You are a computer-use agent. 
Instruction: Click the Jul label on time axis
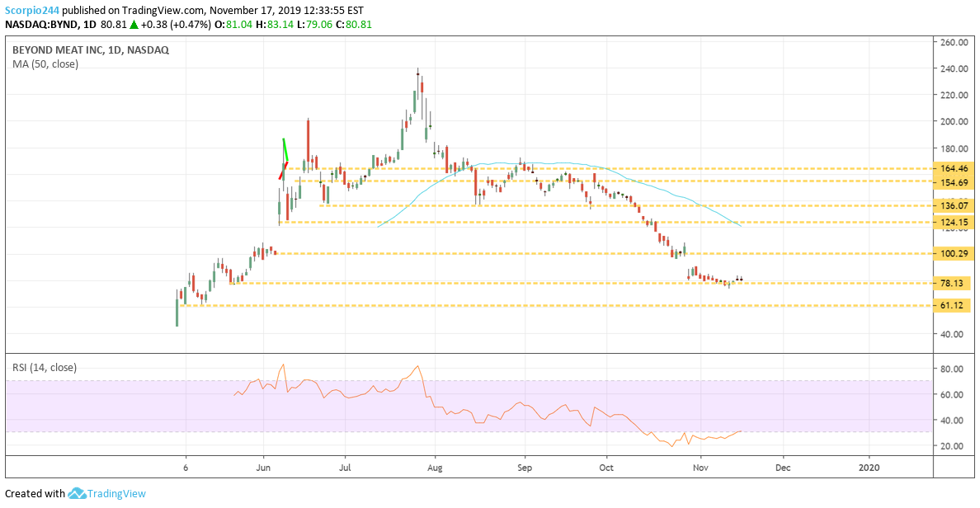(x=344, y=468)
